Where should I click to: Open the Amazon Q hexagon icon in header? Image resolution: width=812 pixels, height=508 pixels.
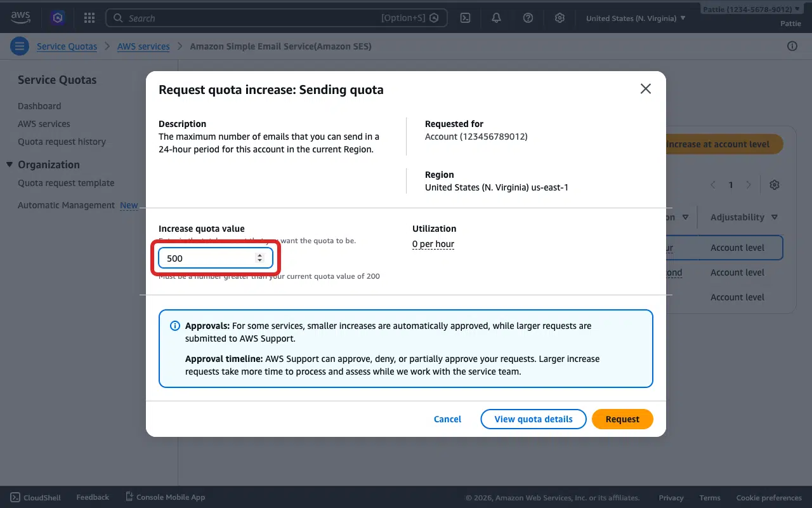tap(58, 18)
